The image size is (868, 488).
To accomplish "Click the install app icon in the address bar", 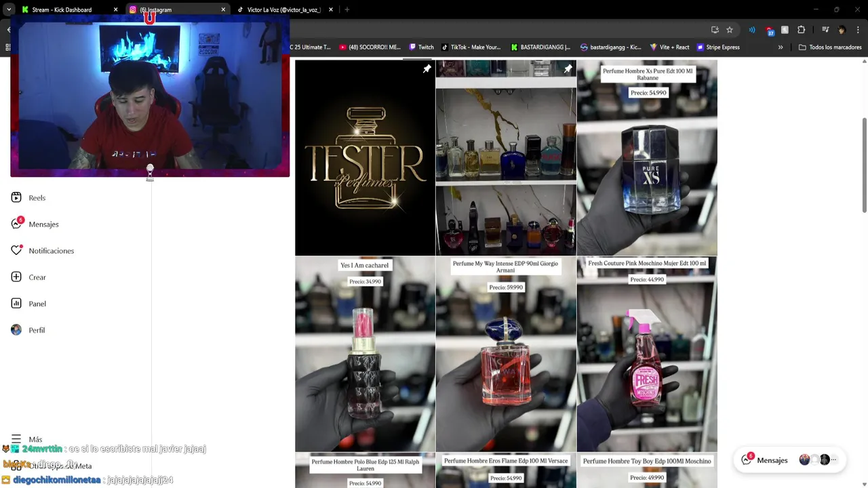I will click(715, 30).
